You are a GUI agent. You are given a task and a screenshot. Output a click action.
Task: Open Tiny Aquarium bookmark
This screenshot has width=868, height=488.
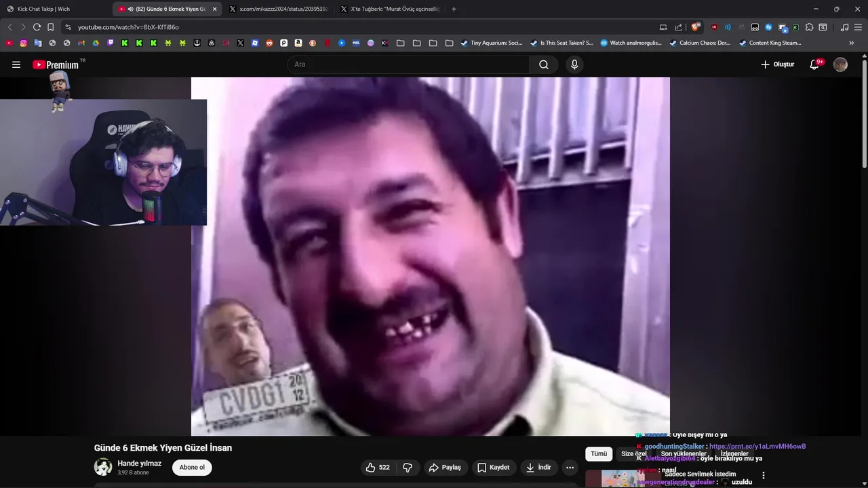point(492,43)
